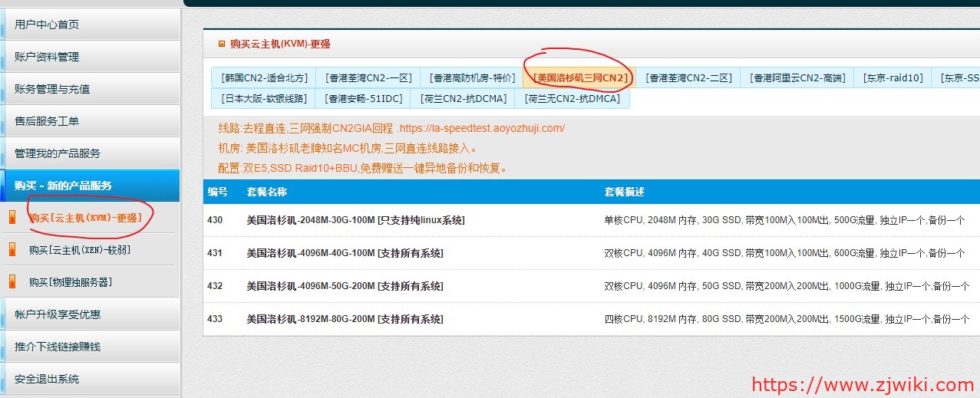
Task: Switch to 韩国CN2-适合北方 tab
Action: pyautogui.click(x=264, y=78)
